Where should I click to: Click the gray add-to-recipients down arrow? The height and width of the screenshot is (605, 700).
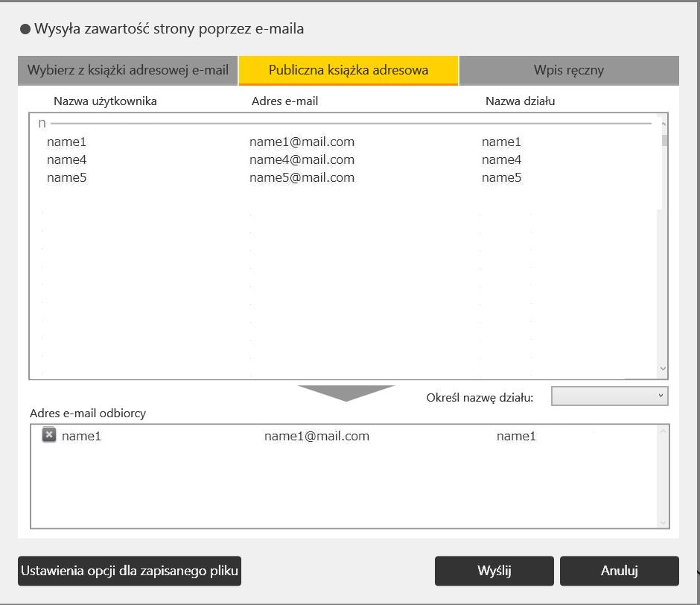pos(346,393)
